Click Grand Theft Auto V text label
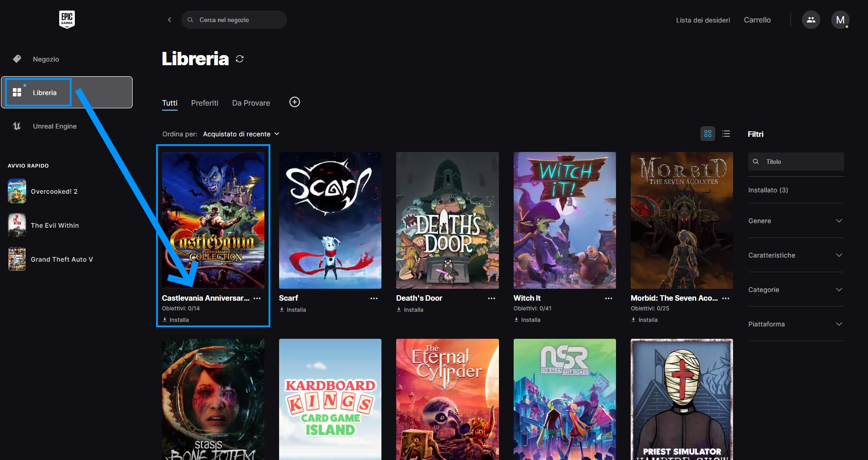The height and width of the screenshot is (460, 868). tap(62, 259)
